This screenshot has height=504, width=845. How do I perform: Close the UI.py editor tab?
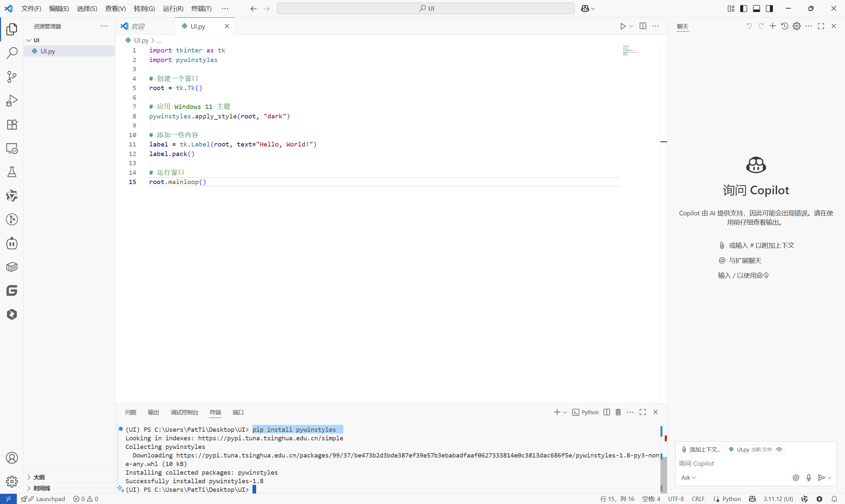227,26
